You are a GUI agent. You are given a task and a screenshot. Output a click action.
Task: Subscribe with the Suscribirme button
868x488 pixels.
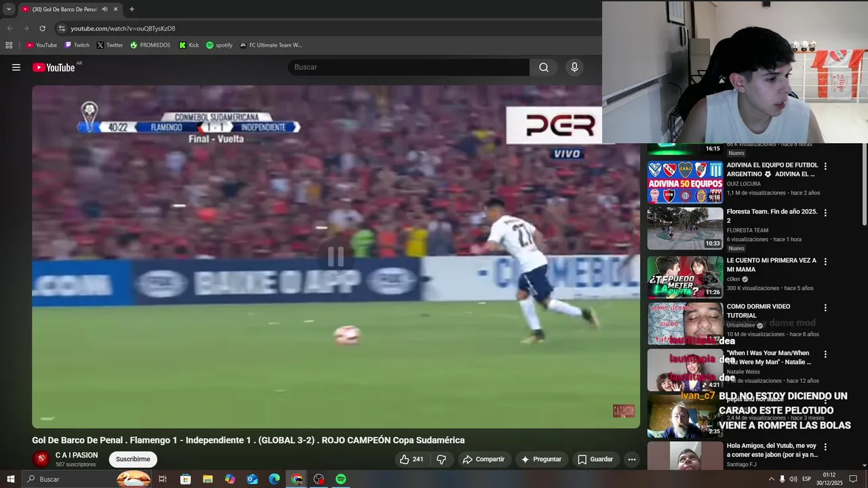coord(133,460)
